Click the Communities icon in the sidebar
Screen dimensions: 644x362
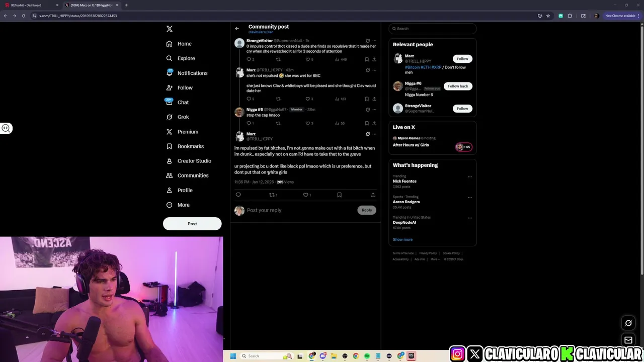(x=170, y=175)
